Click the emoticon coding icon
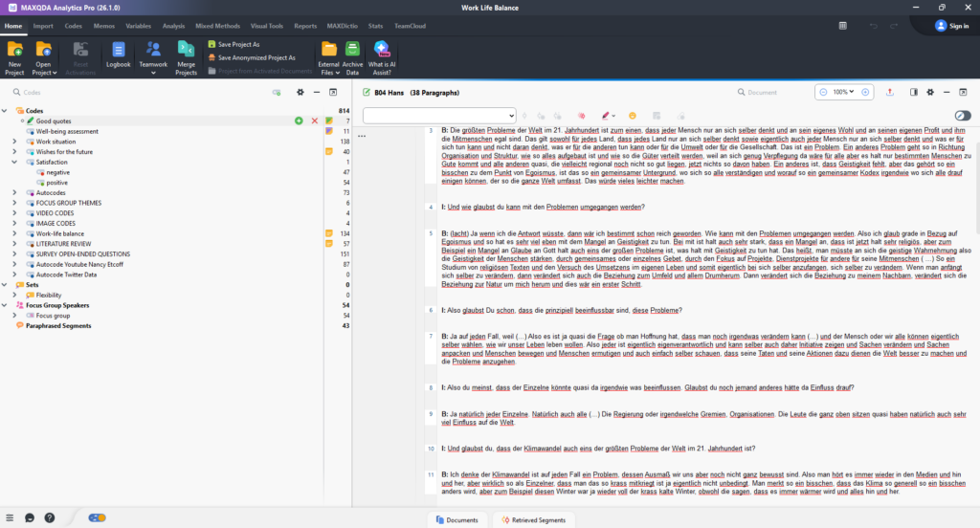980x528 pixels. click(x=633, y=116)
